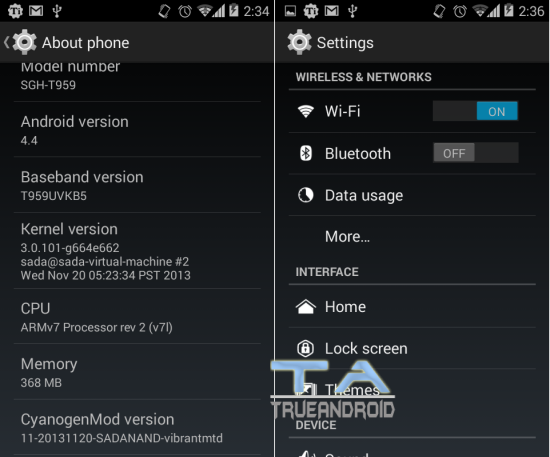Viewport: 550px width, 457px height.
Task: Tap the Android version 4.4 entry
Action: pyautogui.click(x=137, y=130)
